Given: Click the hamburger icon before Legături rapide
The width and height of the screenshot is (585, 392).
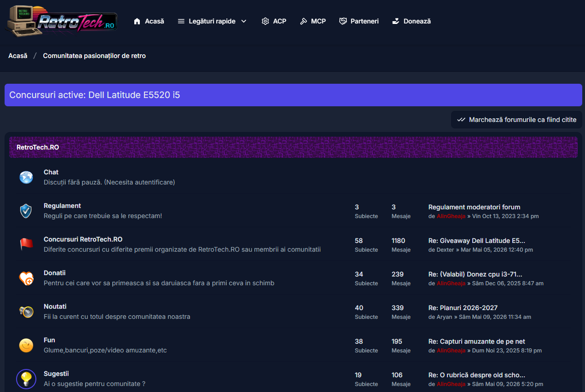Looking at the screenshot, I should tap(181, 21).
